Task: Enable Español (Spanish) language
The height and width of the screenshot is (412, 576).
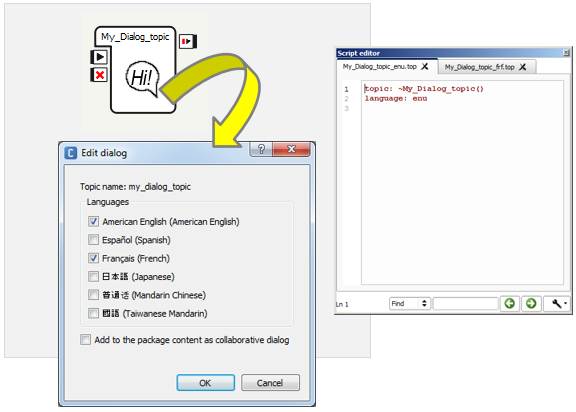Action: pyautogui.click(x=93, y=240)
